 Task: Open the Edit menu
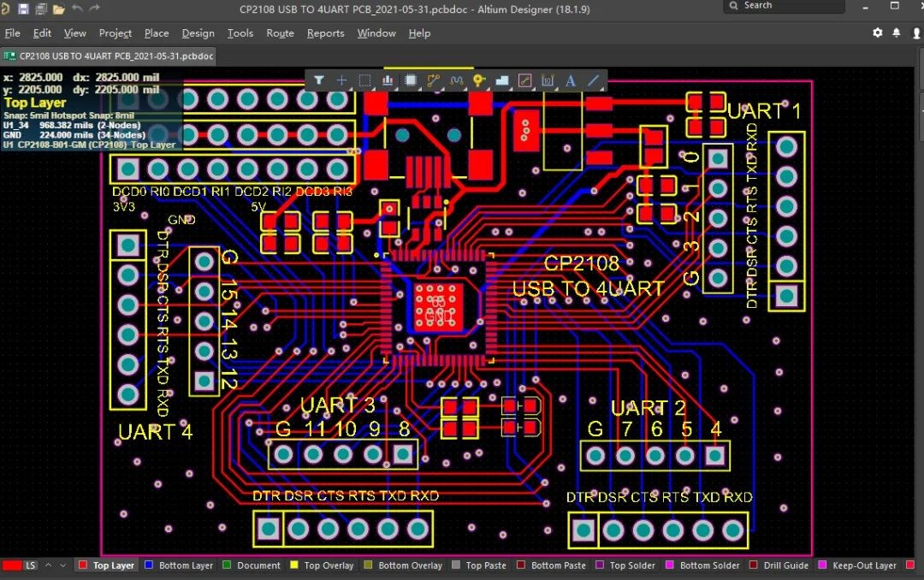tap(42, 33)
